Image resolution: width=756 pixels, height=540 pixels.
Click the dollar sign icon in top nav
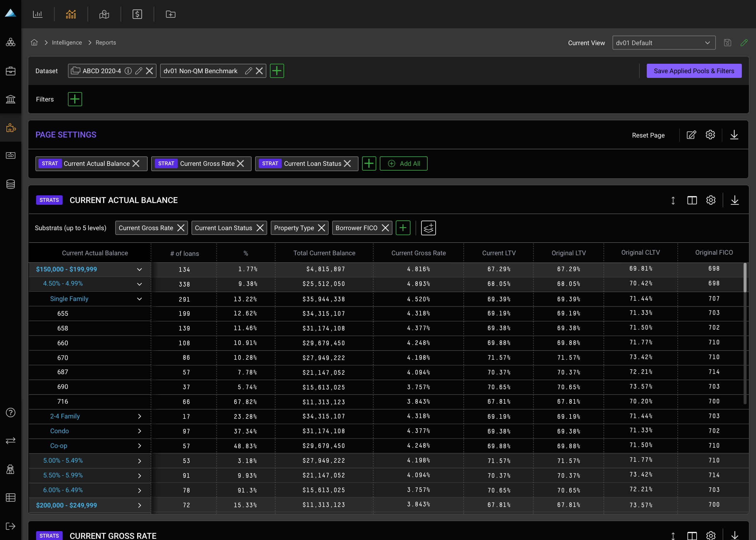coord(137,14)
